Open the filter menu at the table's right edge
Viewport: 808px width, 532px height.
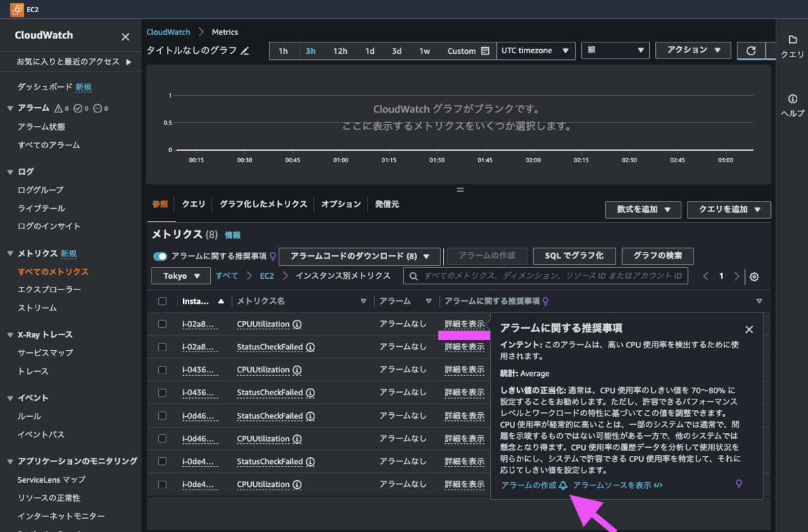(759, 301)
